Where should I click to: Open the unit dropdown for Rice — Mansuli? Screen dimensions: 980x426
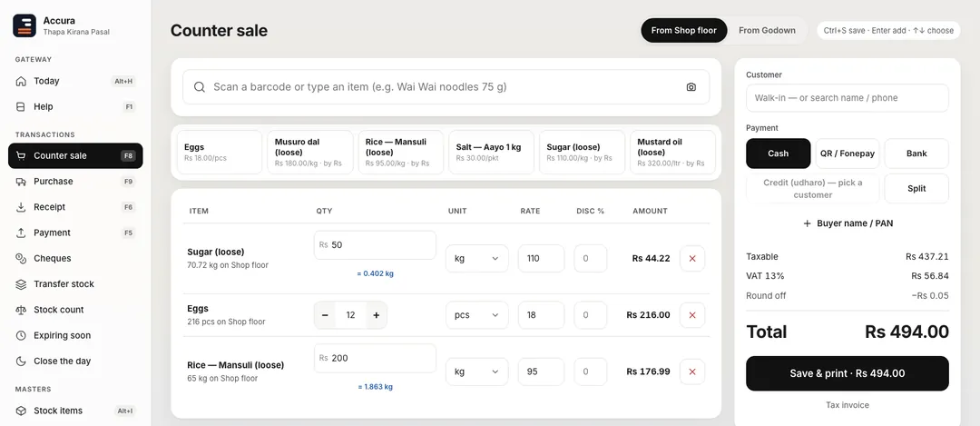(477, 372)
